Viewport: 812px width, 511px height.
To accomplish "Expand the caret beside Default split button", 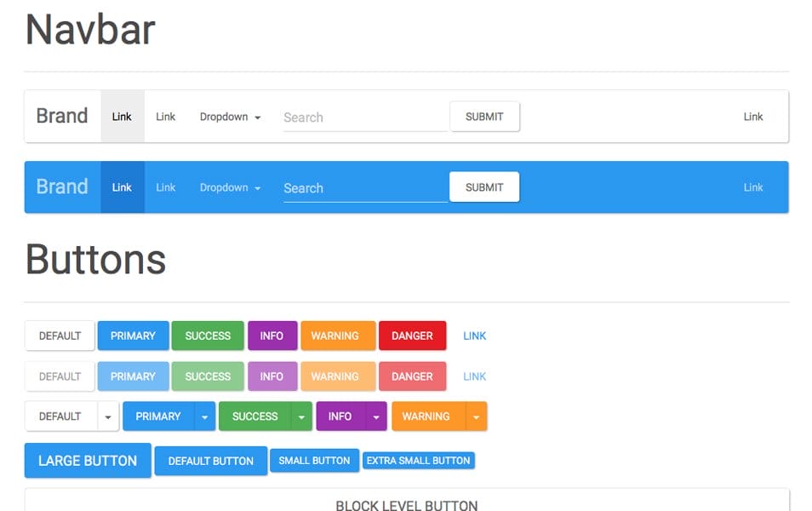I will (x=108, y=416).
